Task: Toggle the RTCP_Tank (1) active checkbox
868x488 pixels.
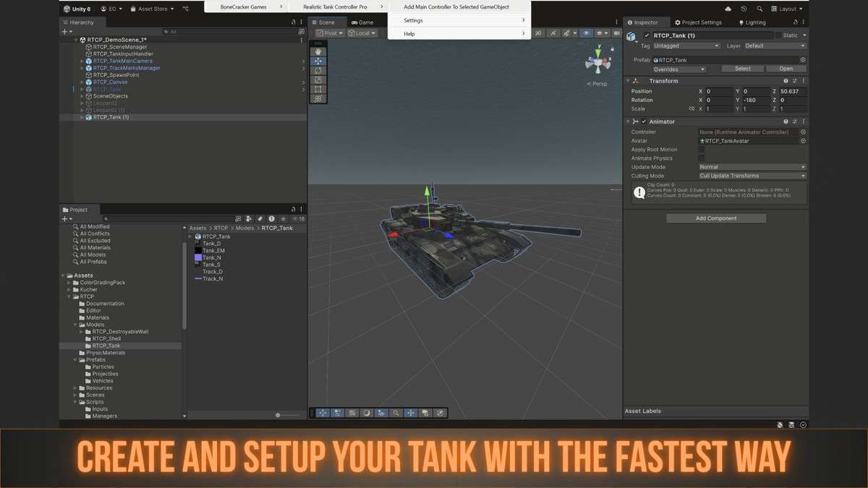Action: (647, 35)
